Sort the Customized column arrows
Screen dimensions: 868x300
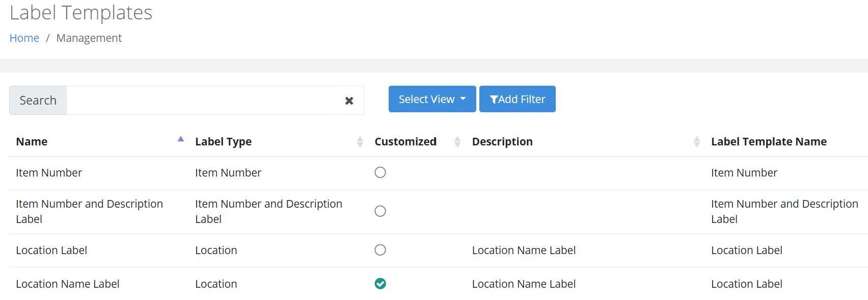click(457, 142)
